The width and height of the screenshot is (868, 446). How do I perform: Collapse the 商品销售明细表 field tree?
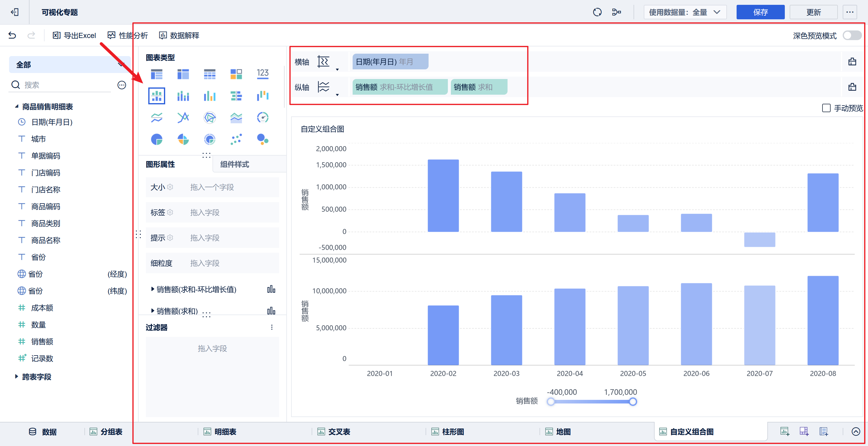coord(17,106)
